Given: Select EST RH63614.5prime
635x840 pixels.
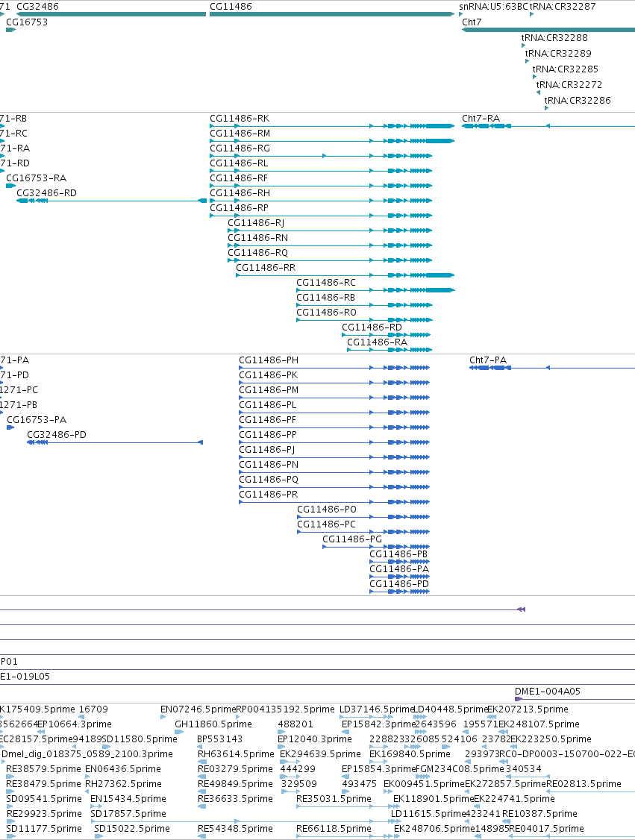Looking at the screenshot, I should pyautogui.click(x=236, y=753).
